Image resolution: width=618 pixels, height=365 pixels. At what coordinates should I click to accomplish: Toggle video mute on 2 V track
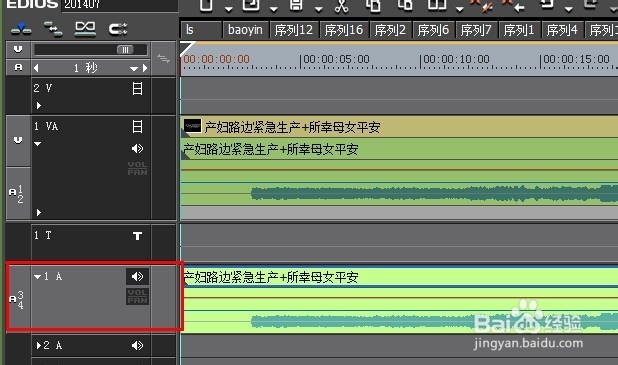(x=137, y=88)
